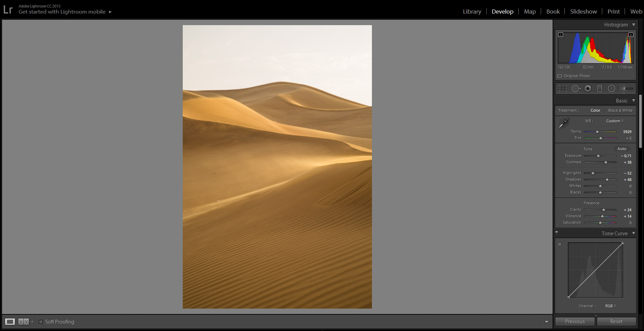Open the Print module
Viewport: 644px width, 331px height.
614,12
